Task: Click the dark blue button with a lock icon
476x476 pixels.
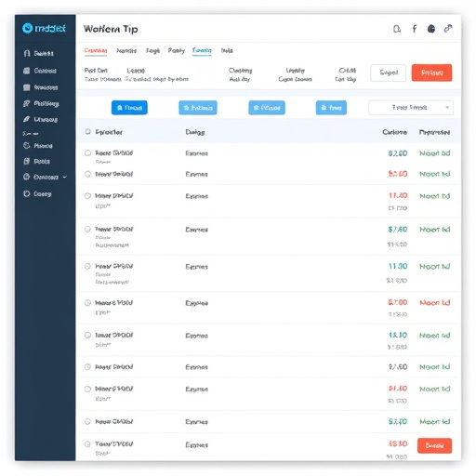Action: click(129, 108)
